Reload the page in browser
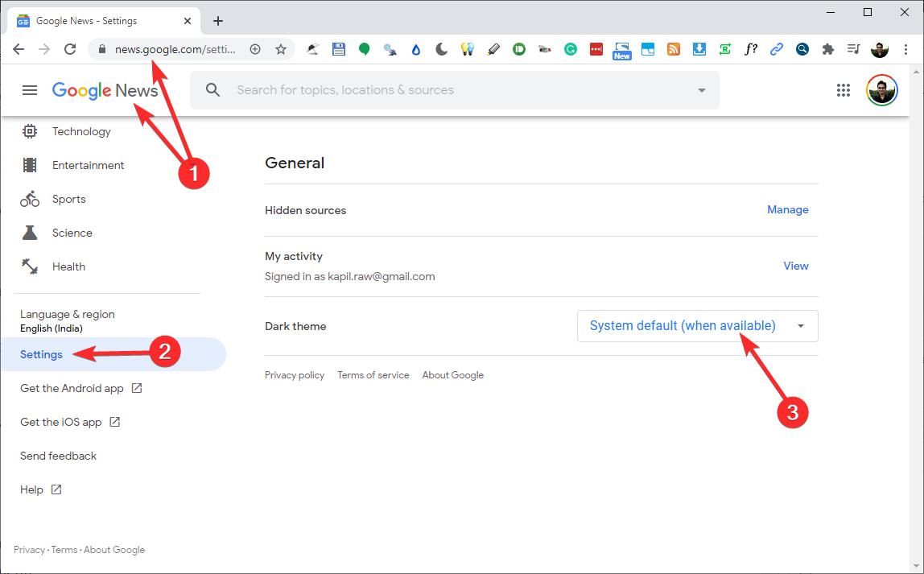 [x=70, y=49]
